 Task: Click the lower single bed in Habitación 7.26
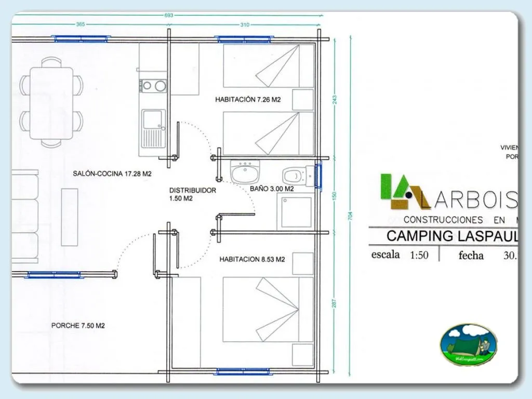point(269,134)
